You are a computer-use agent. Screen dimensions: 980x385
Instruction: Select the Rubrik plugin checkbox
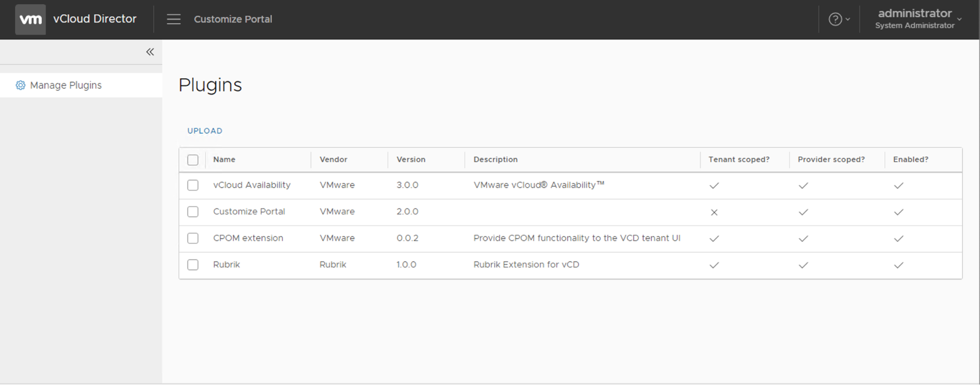[193, 265]
